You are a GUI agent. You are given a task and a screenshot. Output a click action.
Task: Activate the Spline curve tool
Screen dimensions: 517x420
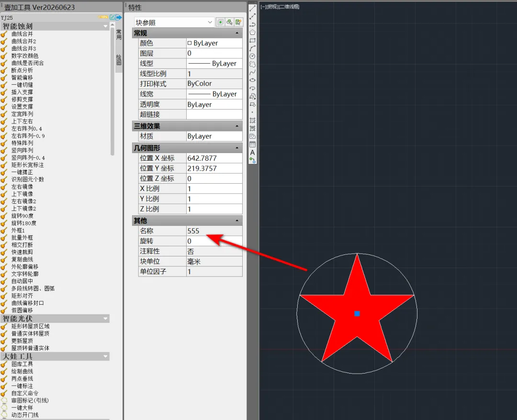pos(252,72)
